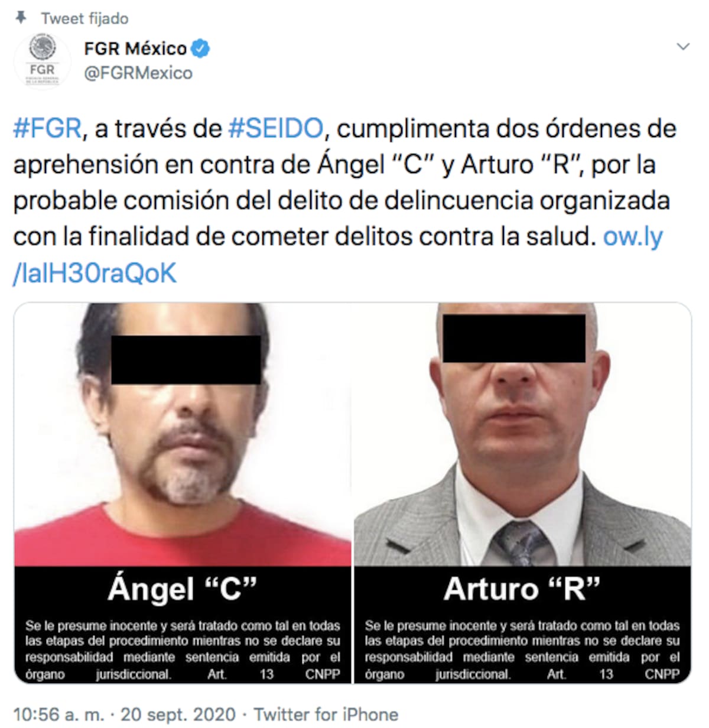Click the Ángel "C" name caption
This screenshot has height=728, width=709.
[182, 589]
